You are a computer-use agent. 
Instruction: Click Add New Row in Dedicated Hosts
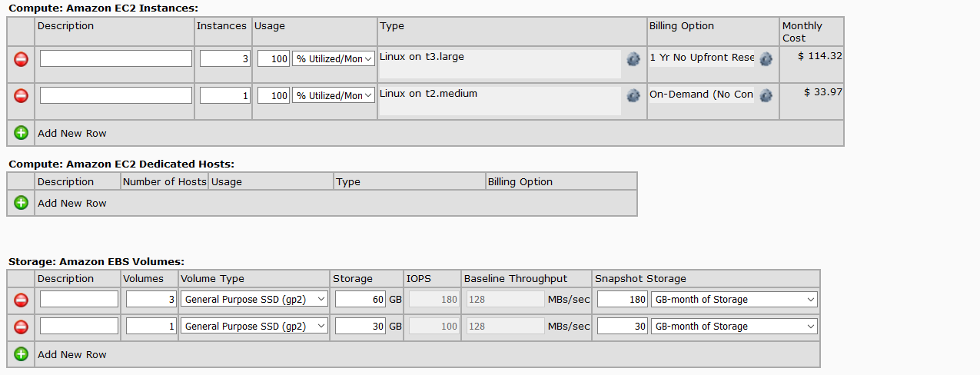coord(72,203)
